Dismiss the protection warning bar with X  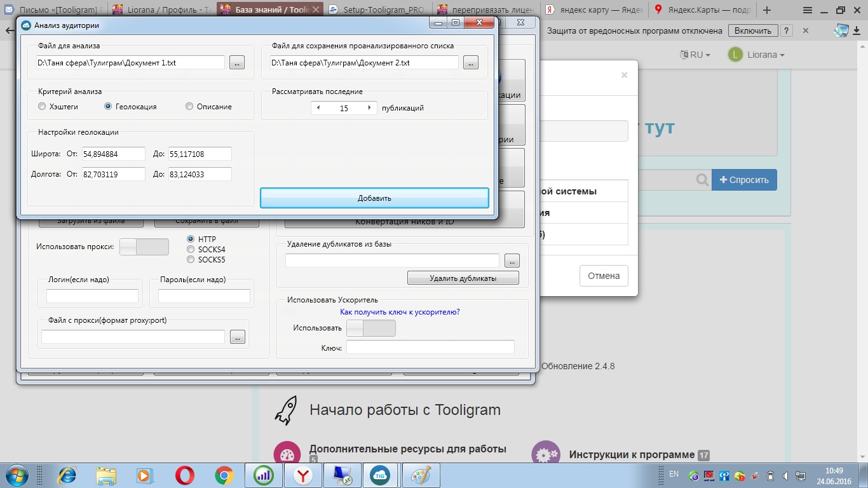pos(806,30)
